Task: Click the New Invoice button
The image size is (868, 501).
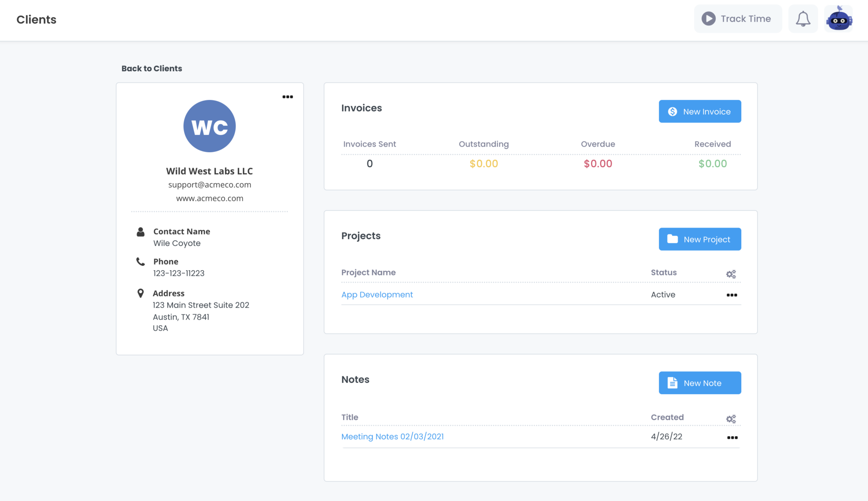Action: pos(700,111)
